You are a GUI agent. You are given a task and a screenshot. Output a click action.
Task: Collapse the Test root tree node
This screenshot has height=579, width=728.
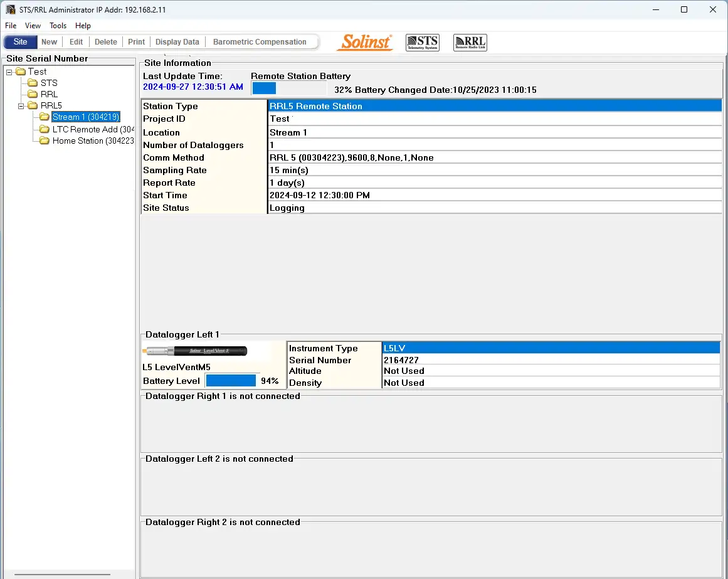click(9, 72)
